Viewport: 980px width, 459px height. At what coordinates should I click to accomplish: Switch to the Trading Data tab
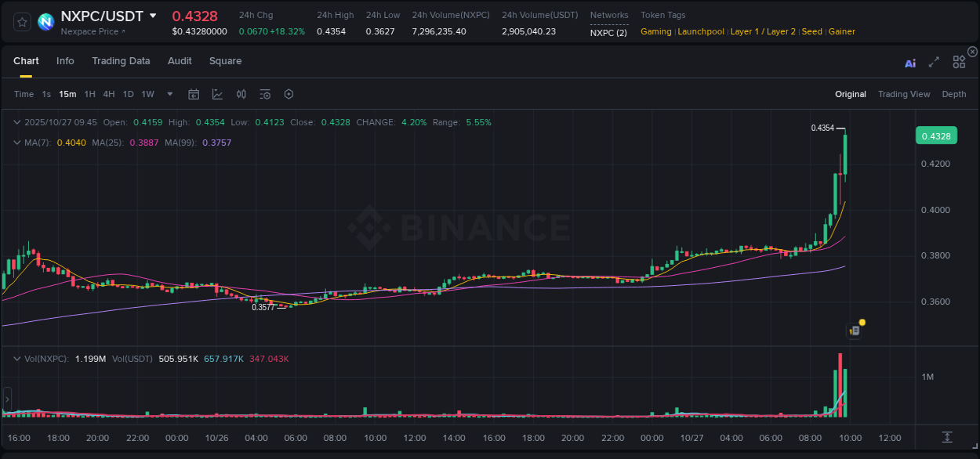click(121, 60)
